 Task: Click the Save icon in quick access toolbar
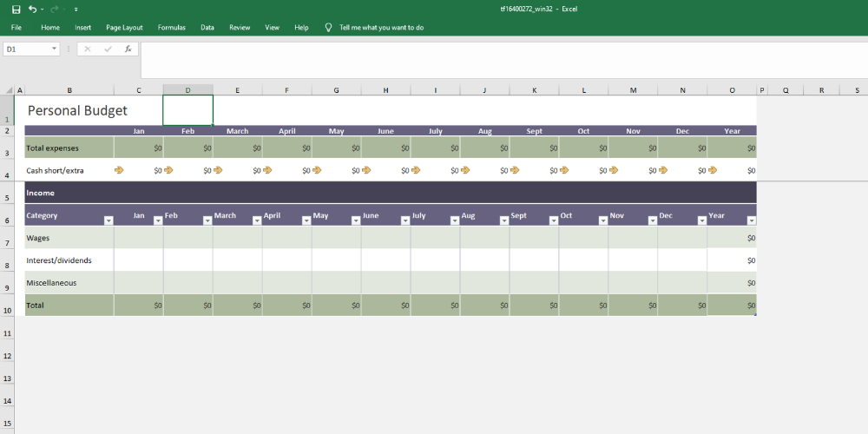[x=16, y=10]
